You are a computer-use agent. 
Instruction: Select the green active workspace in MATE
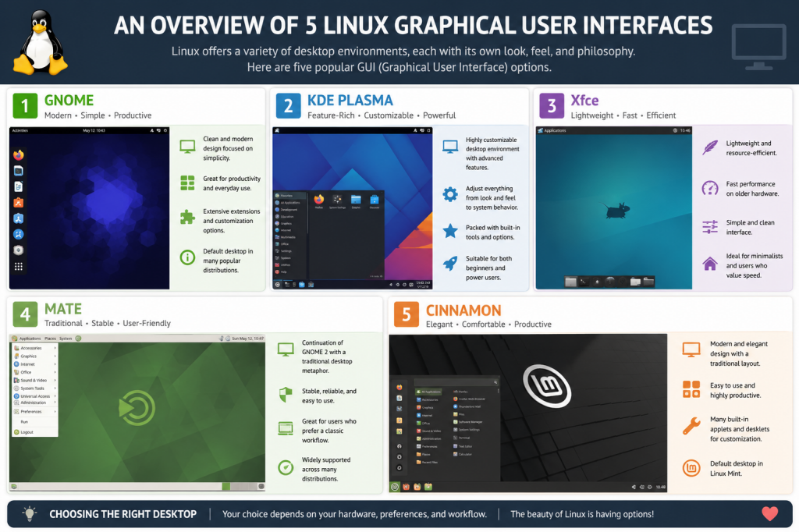pos(225,487)
